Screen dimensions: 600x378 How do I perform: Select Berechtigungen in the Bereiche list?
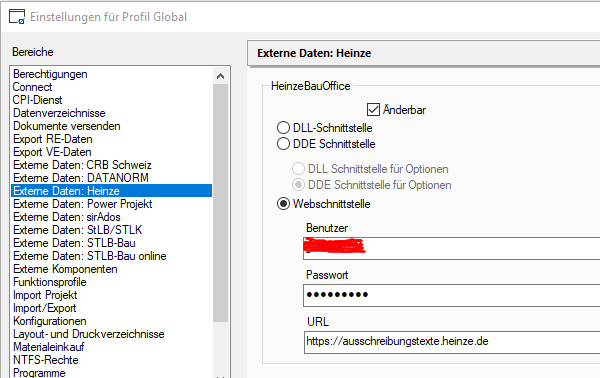pos(111,74)
